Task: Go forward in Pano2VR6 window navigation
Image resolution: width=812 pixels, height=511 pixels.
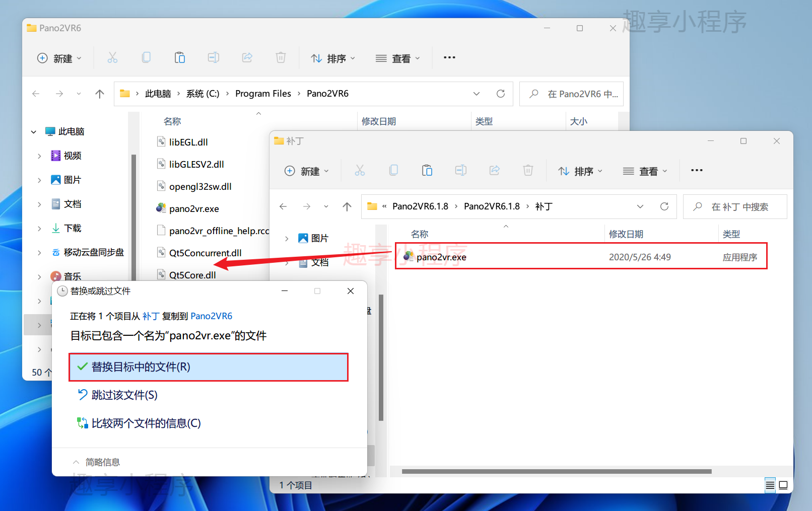Action: [x=59, y=94]
